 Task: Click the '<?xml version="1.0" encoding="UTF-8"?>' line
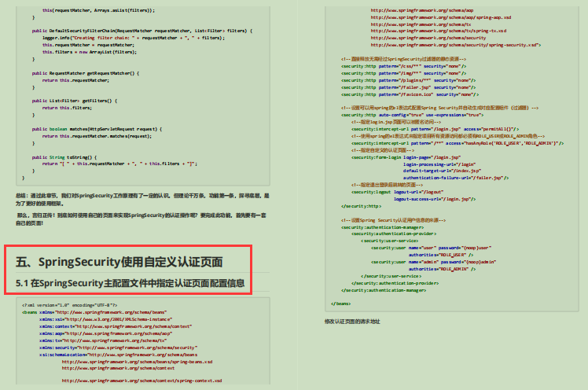click(70, 305)
